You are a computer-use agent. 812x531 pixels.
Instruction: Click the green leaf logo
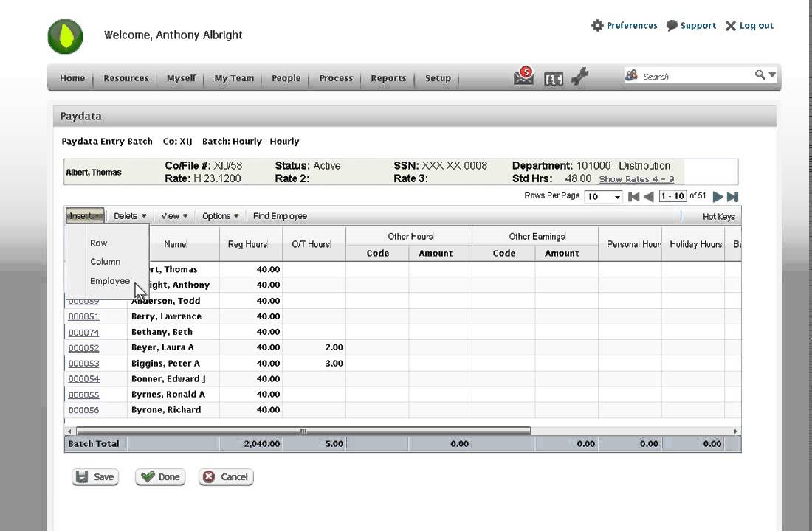click(65, 36)
